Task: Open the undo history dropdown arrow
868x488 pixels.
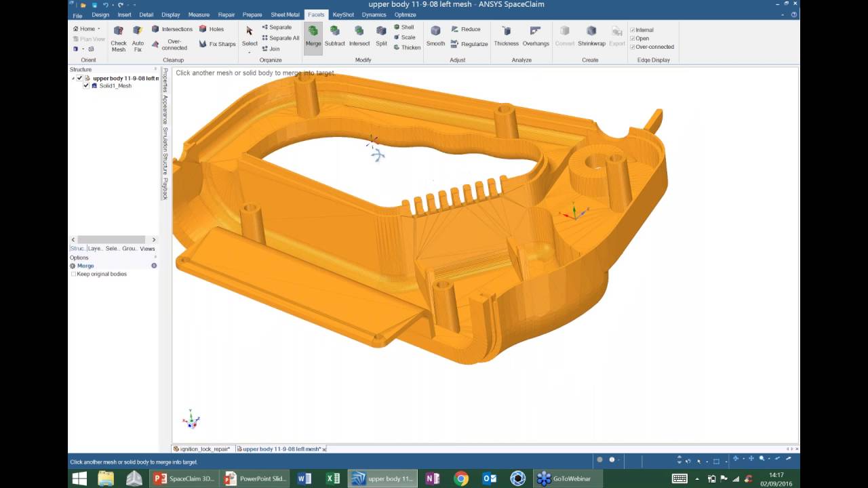Action: tap(112, 5)
